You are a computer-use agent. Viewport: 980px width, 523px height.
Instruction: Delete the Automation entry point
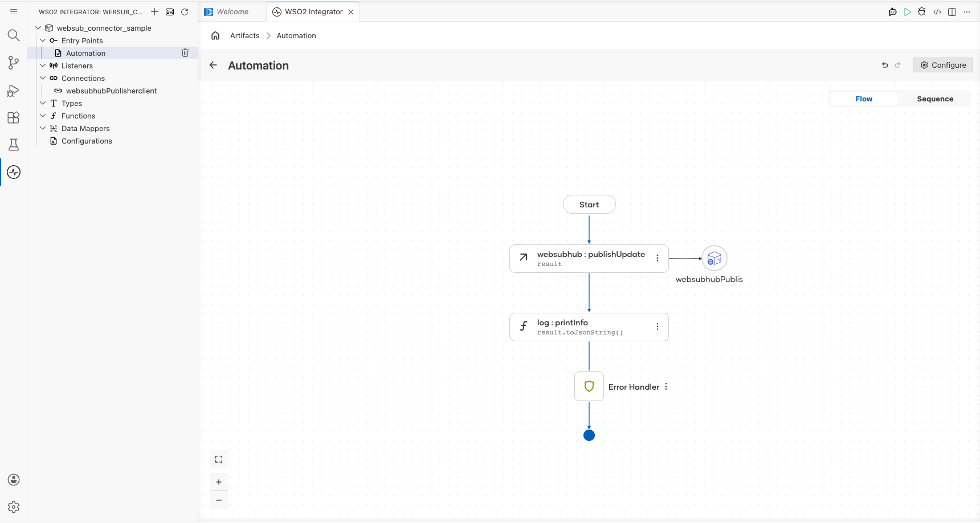[185, 53]
